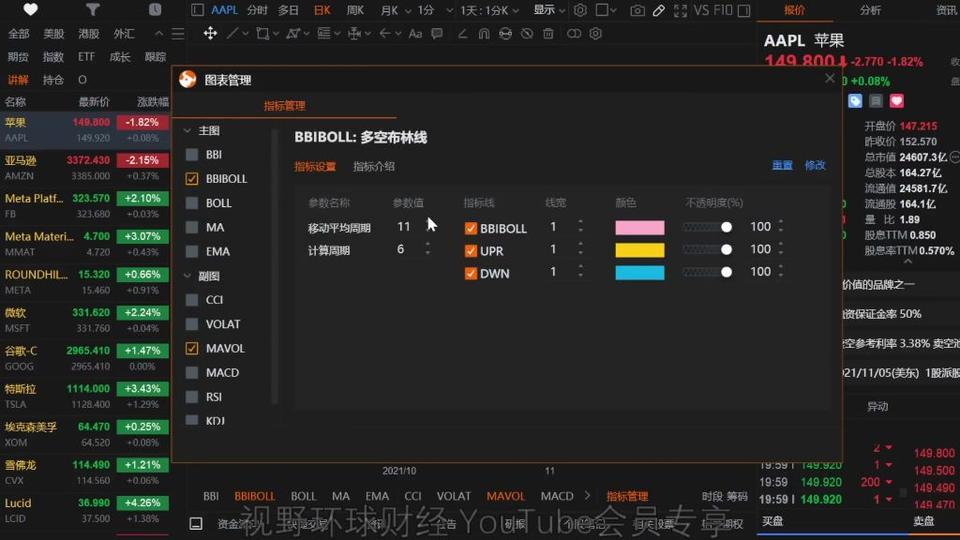Enable the BBI indicator checkbox

(192, 155)
